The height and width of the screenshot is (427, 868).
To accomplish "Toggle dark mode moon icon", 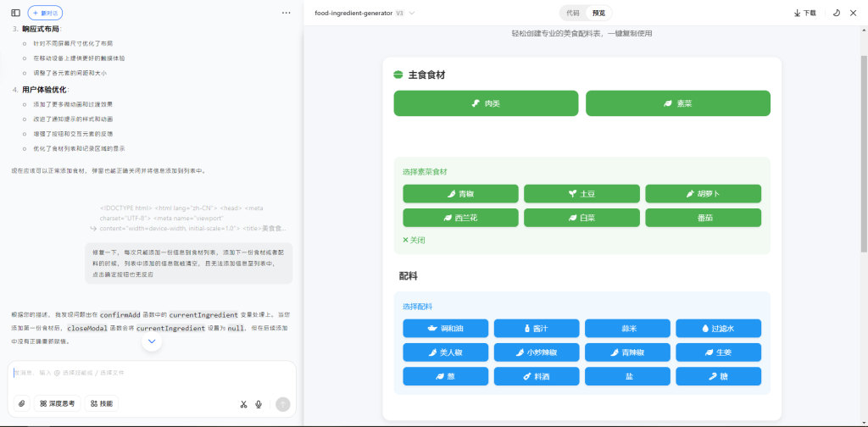I will [837, 13].
